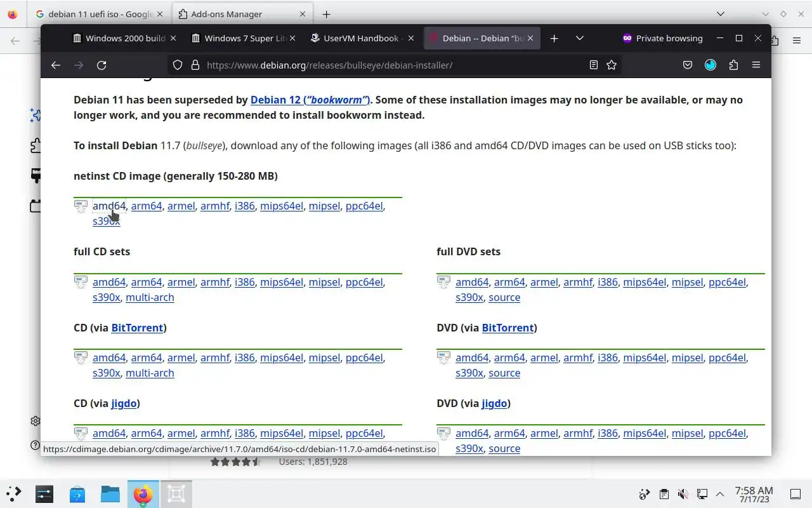Viewport: 812px width, 508px height.
Task: Open jigdo link in DVD heading
Action: click(x=494, y=403)
